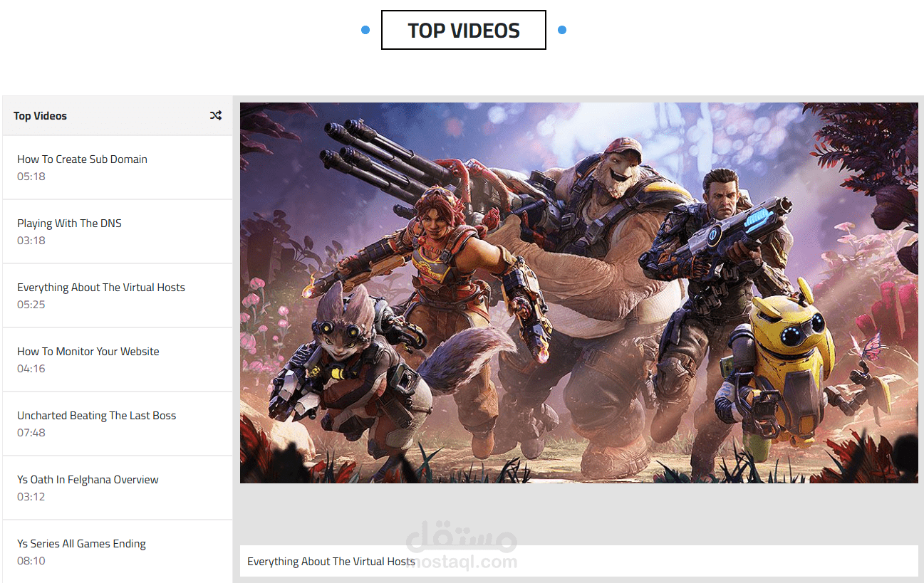Open Everything About The Virtual Hosts list item
Screen dimensions: 924x583
pos(118,295)
